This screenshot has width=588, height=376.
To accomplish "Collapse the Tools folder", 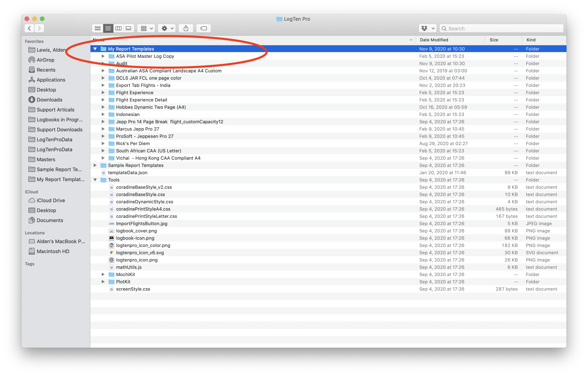I will 95,180.
